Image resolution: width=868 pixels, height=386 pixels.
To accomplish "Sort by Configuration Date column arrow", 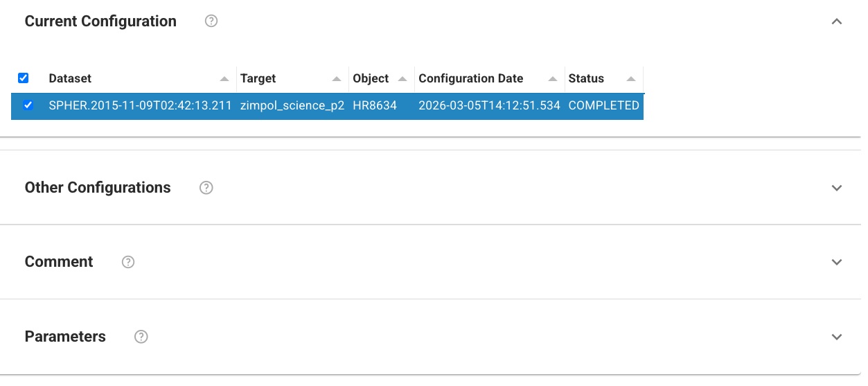I will tap(553, 79).
